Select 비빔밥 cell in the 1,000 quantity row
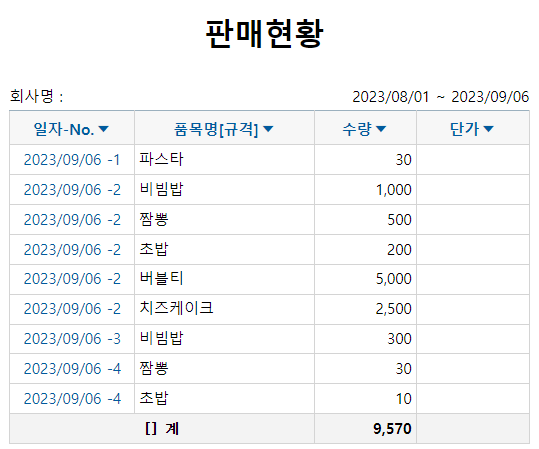The height and width of the screenshot is (449, 539). tap(224, 189)
